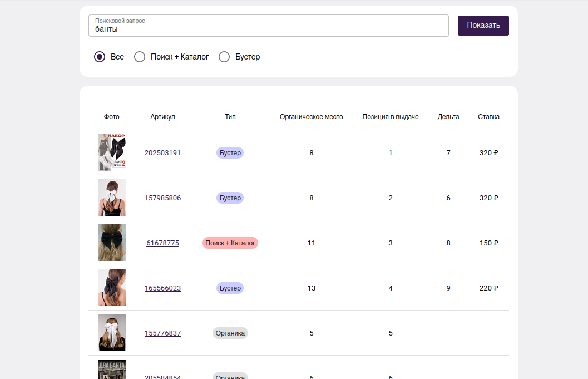Open article link 61678775

tap(162, 243)
